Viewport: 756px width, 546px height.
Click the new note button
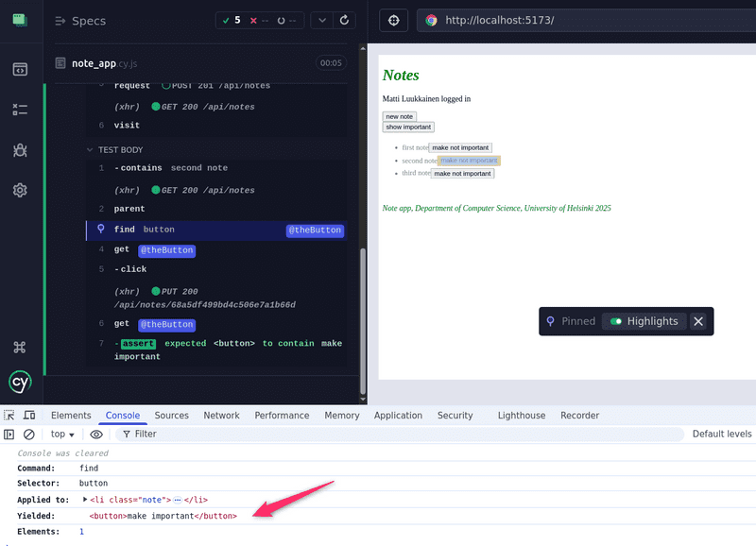399,116
